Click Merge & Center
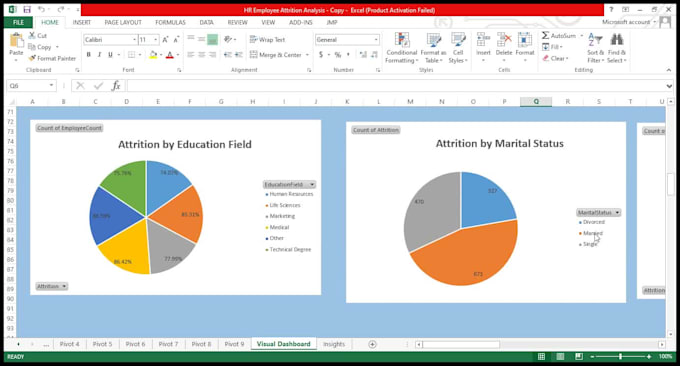This screenshot has width=680, height=366. (x=276, y=55)
